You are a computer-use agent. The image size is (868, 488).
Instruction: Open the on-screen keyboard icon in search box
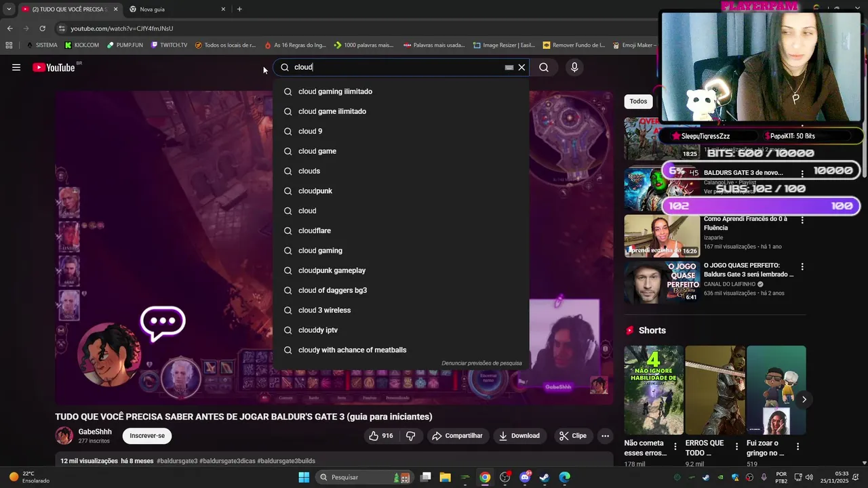[x=509, y=67]
